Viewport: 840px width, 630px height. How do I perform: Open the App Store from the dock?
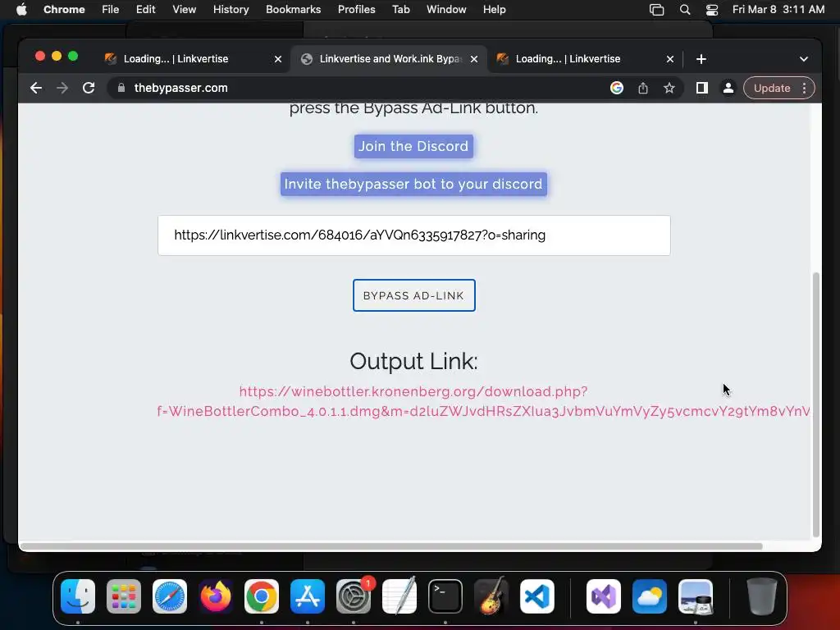[308, 596]
